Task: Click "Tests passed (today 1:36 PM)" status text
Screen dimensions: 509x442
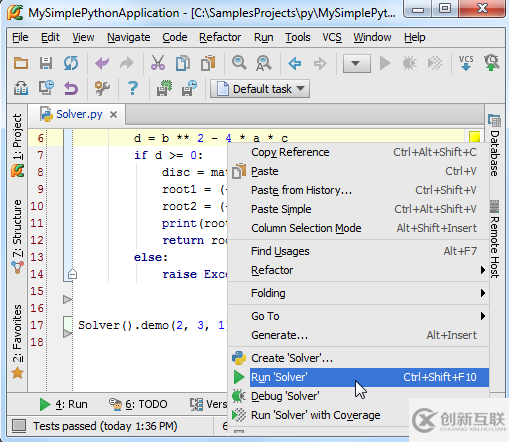Action: pyautogui.click(x=105, y=426)
